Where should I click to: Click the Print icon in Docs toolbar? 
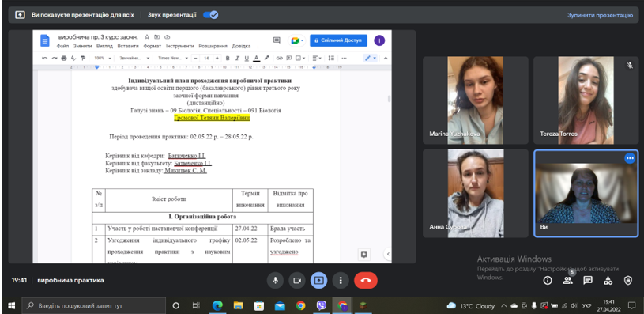coord(64,58)
